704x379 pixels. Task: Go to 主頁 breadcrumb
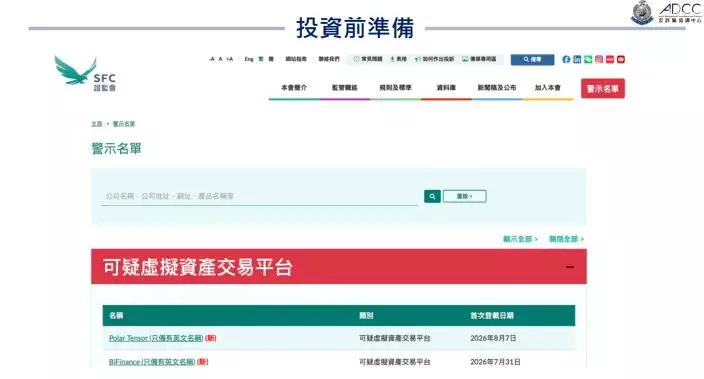click(x=97, y=124)
